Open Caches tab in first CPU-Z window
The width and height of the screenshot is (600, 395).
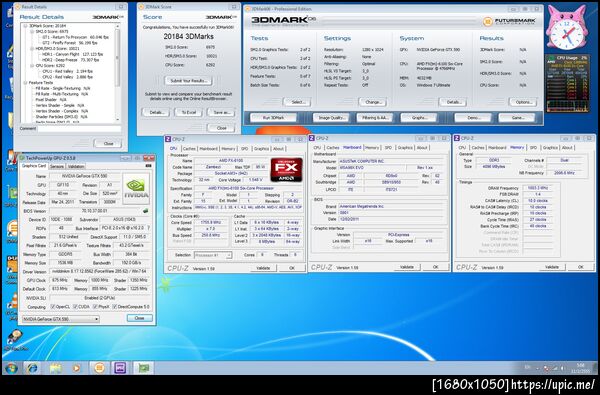pyautogui.click(x=189, y=149)
